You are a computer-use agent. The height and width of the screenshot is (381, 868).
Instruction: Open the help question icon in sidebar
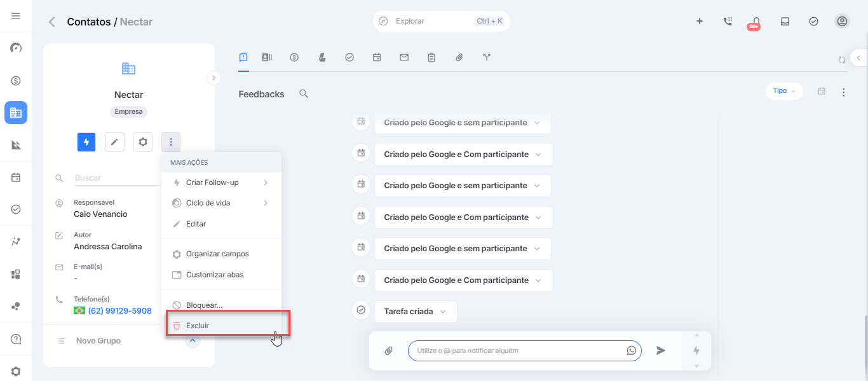[x=16, y=339]
